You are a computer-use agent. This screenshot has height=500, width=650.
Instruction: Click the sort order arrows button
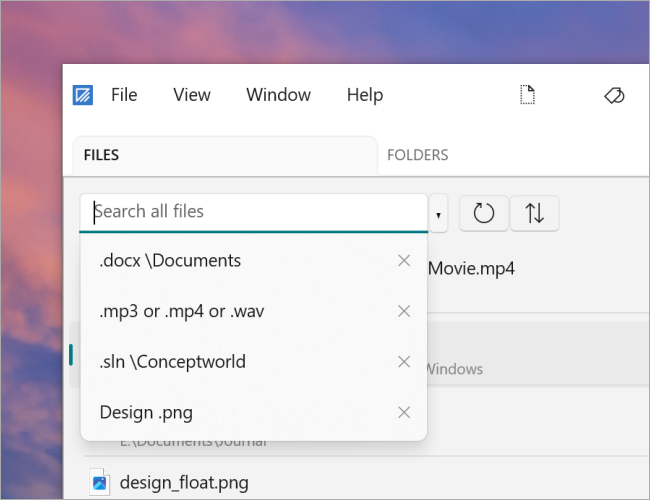[x=535, y=213]
